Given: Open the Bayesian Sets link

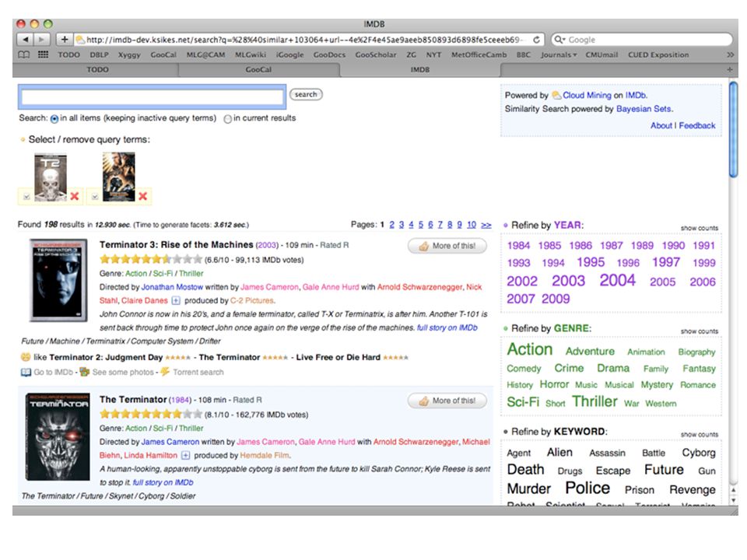Looking at the screenshot, I should 644,109.
